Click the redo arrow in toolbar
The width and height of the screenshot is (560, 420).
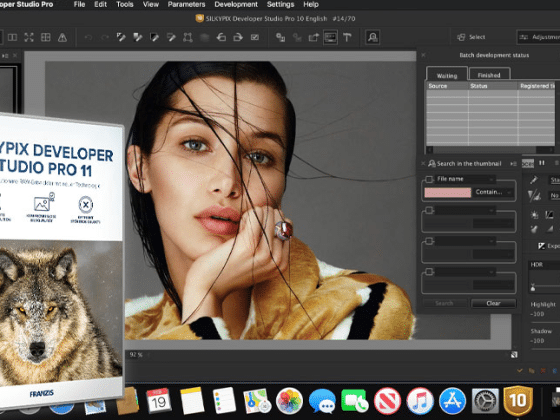(105, 37)
